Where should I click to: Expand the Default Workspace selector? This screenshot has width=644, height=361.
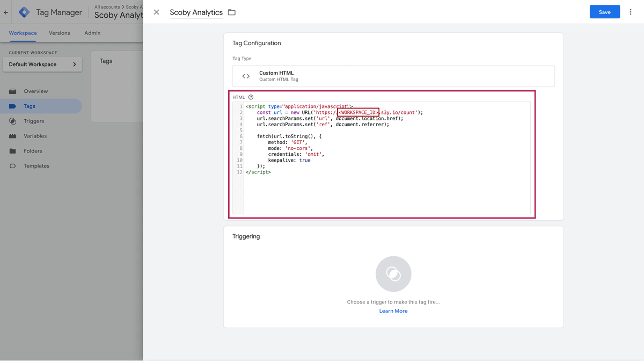point(42,64)
